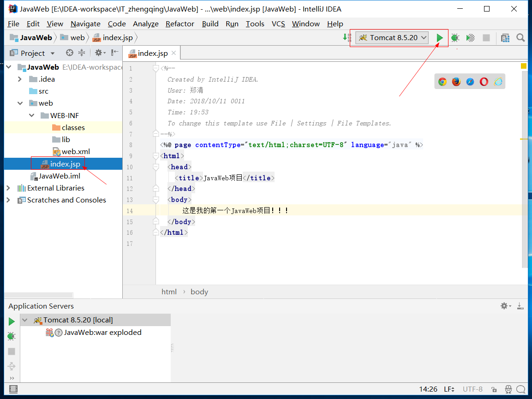This screenshot has height=399, width=532.
Task: Open Project Structure icon in toolbar
Action: point(505,38)
